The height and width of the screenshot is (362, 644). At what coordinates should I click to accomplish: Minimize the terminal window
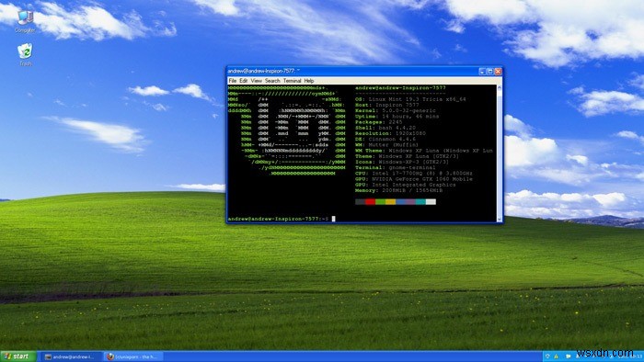point(483,72)
